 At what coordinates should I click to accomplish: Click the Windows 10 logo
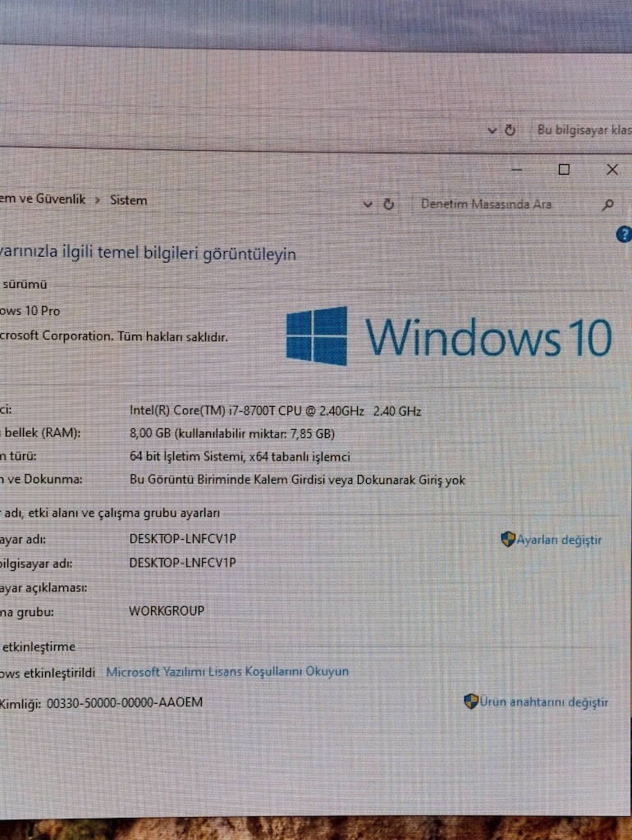[x=449, y=336]
